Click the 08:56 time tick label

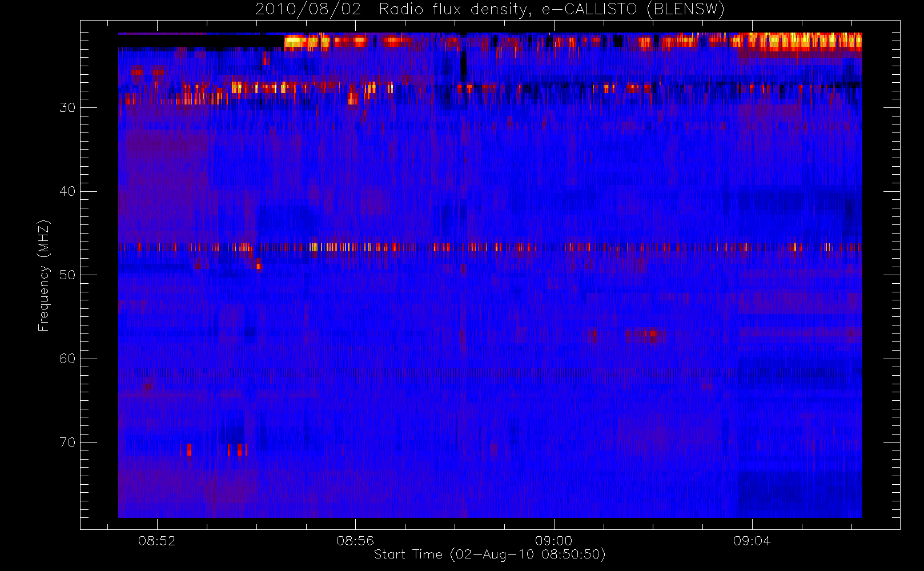(355, 541)
